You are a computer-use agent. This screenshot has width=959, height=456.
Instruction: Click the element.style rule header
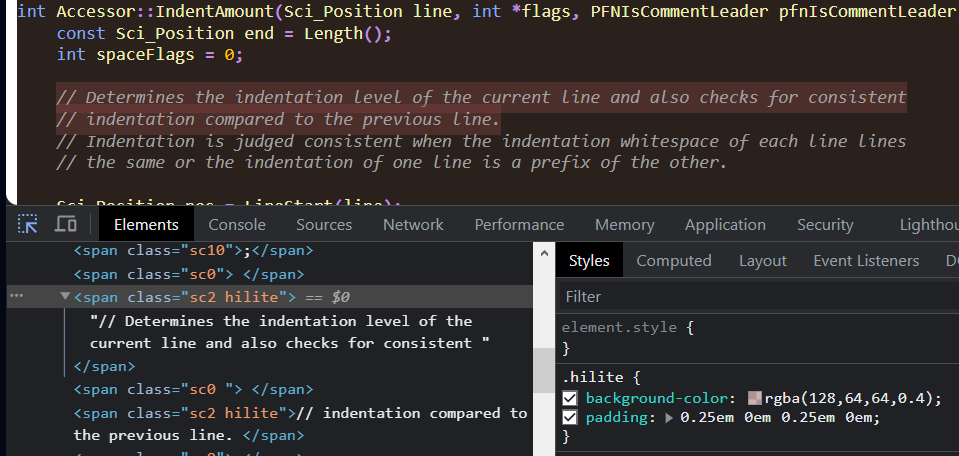[628, 328]
